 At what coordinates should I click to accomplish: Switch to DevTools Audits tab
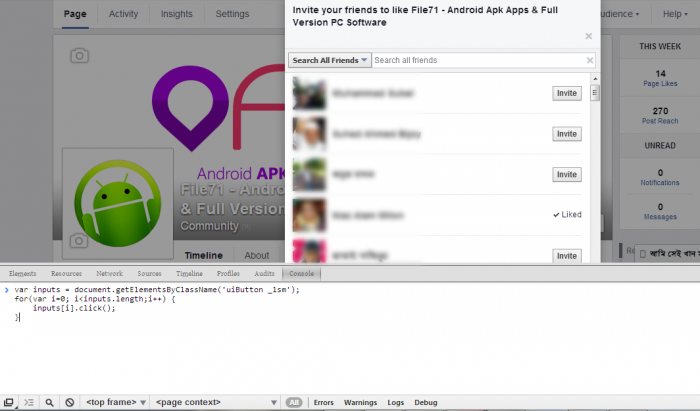[264, 274]
